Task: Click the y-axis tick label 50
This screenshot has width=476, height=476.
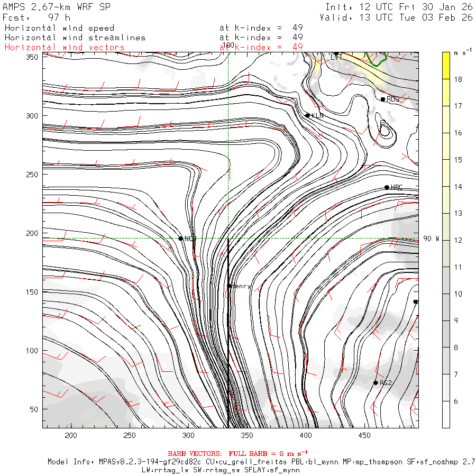Action: pyautogui.click(x=34, y=409)
